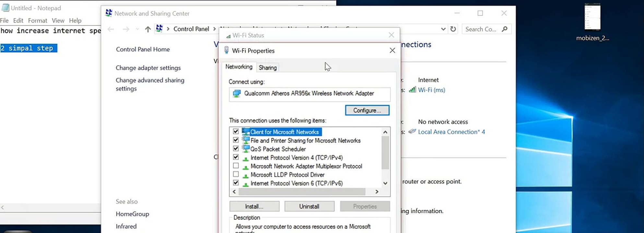This screenshot has width=644, height=233.
Task: Go back in Network and Sharing Center
Action: click(111, 29)
